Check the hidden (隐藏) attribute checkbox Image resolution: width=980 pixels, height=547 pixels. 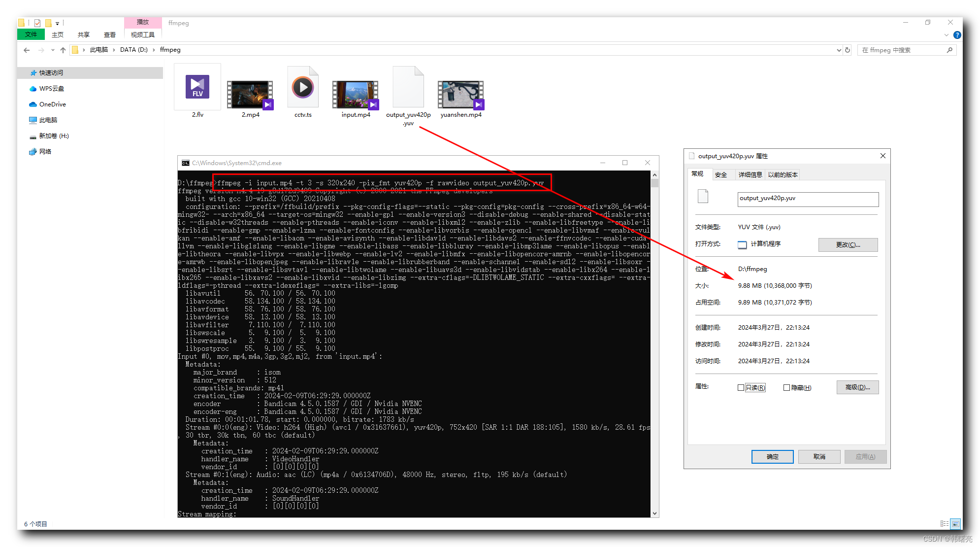click(786, 388)
